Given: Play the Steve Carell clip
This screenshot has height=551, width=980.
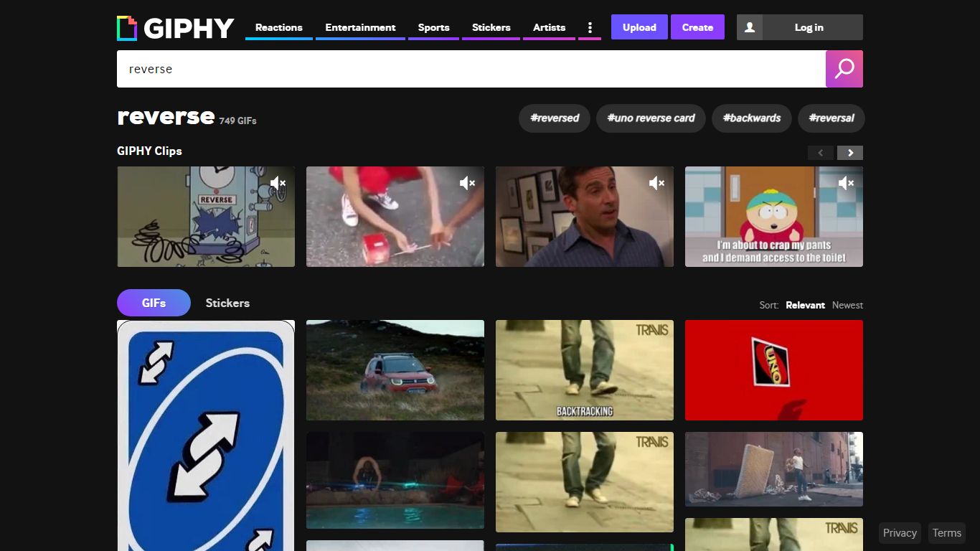Looking at the screenshot, I should point(585,217).
